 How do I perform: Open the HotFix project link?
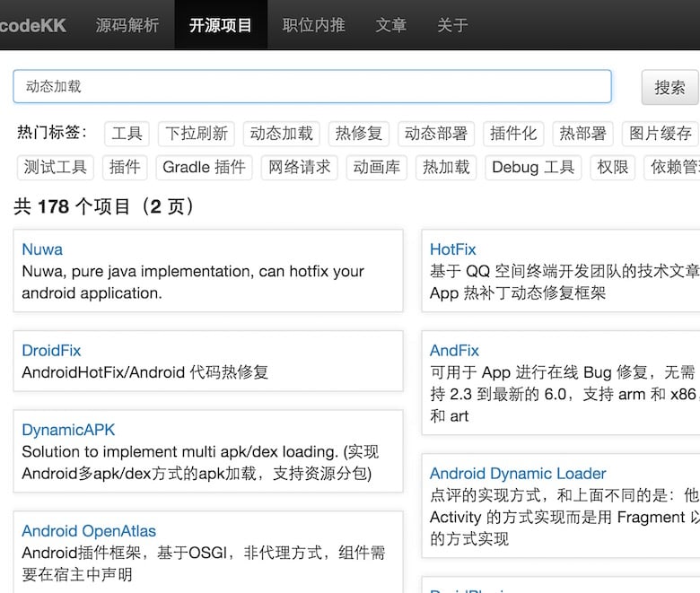tap(452, 249)
